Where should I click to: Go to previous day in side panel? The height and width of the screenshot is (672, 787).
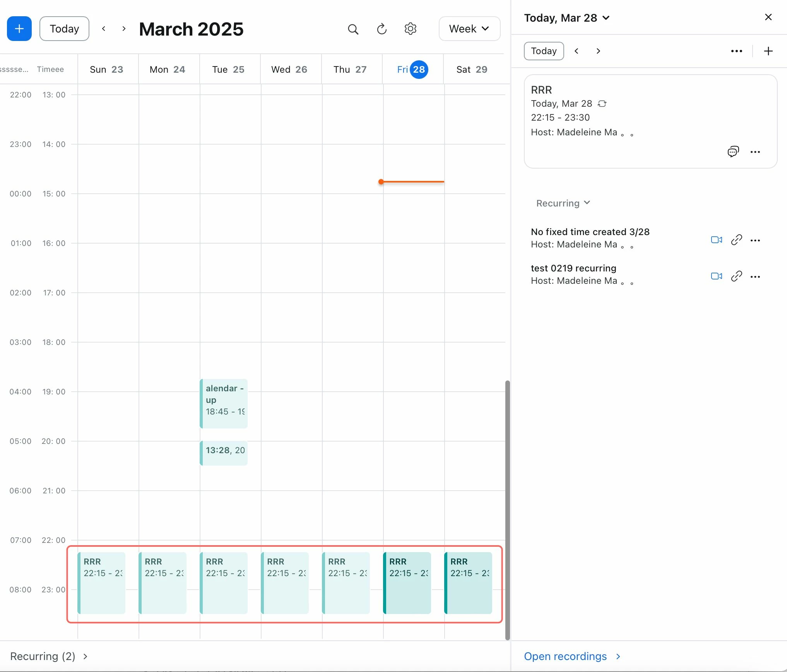coord(576,51)
